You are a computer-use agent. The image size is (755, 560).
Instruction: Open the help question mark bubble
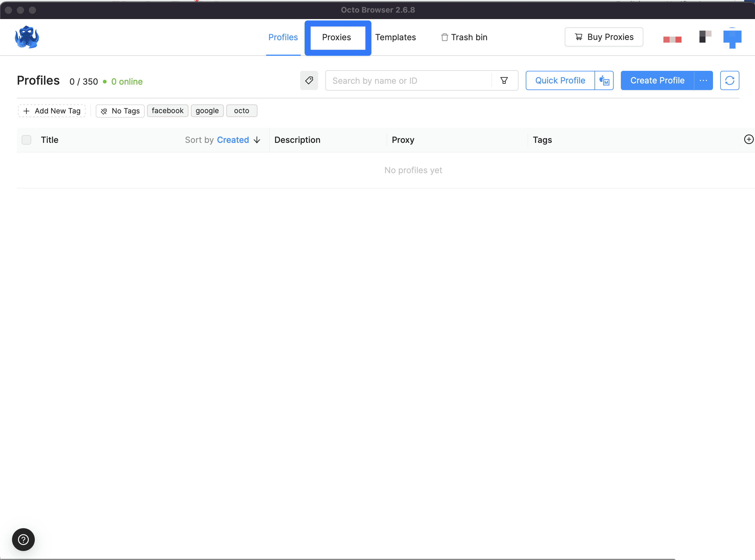pyautogui.click(x=23, y=539)
